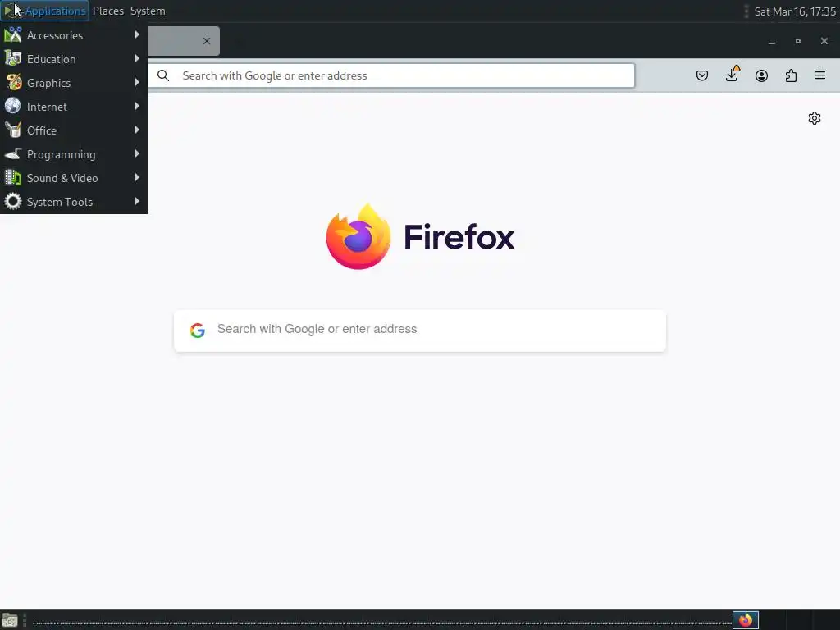Image resolution: width=840 pixels, height=630 pixels.
Task: Expand arrow next to Programming
Action: 137,153
